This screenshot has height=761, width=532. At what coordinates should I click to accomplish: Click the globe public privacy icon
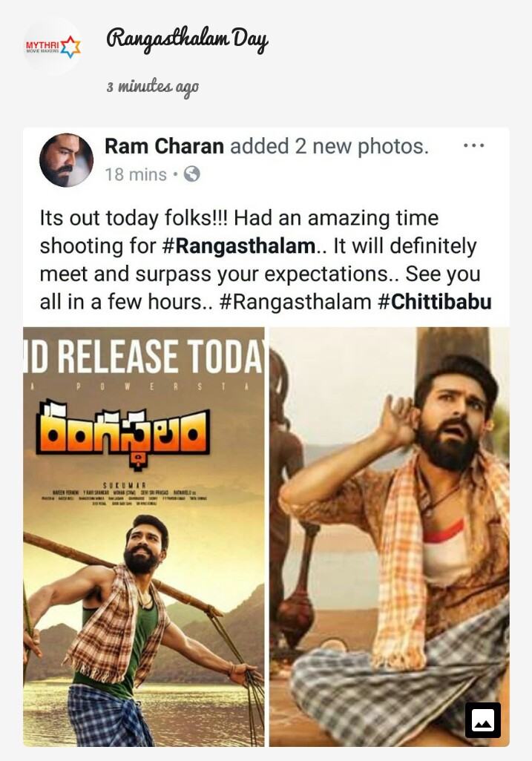pyautogui.click(x=191, y=174)
